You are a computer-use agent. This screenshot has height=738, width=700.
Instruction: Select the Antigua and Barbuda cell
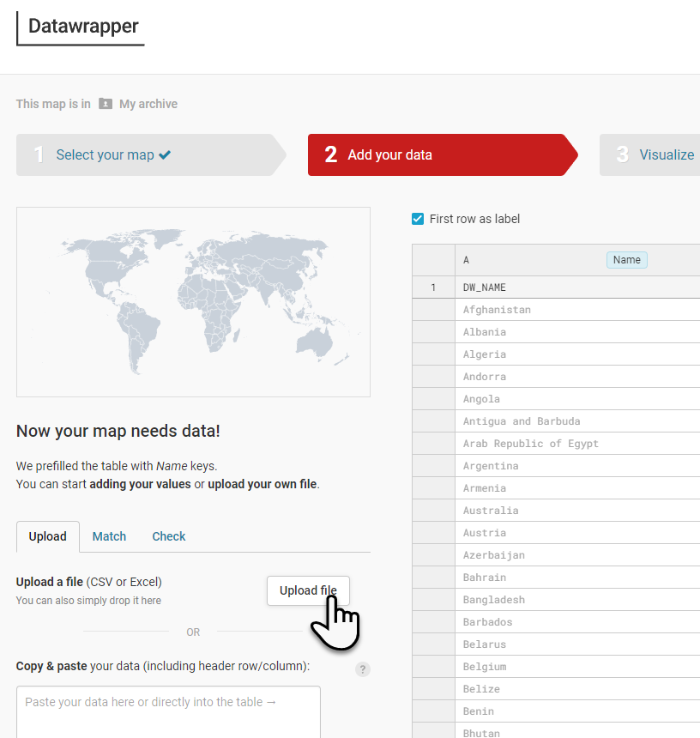(577, 421)
